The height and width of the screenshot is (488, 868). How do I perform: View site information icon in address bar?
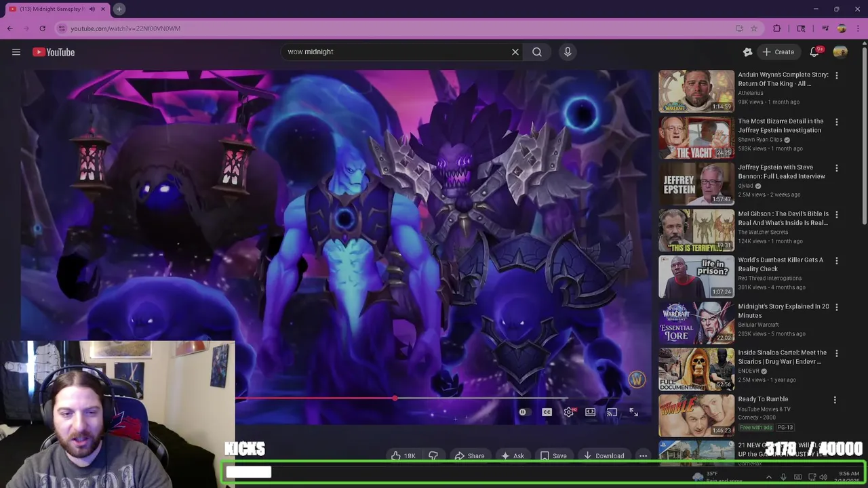pyautogui.click(x=62, y=28)
